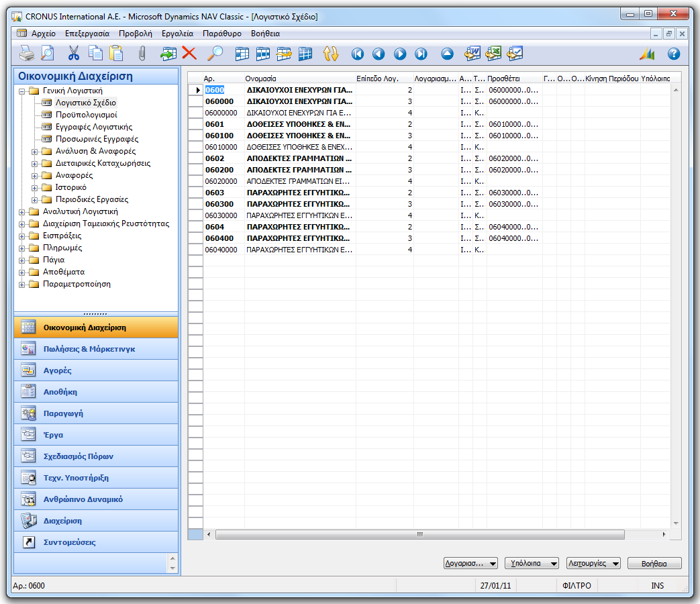
Task: Select Εγγραφές Λογιστικής in the tree
Action: coord(94,127)
